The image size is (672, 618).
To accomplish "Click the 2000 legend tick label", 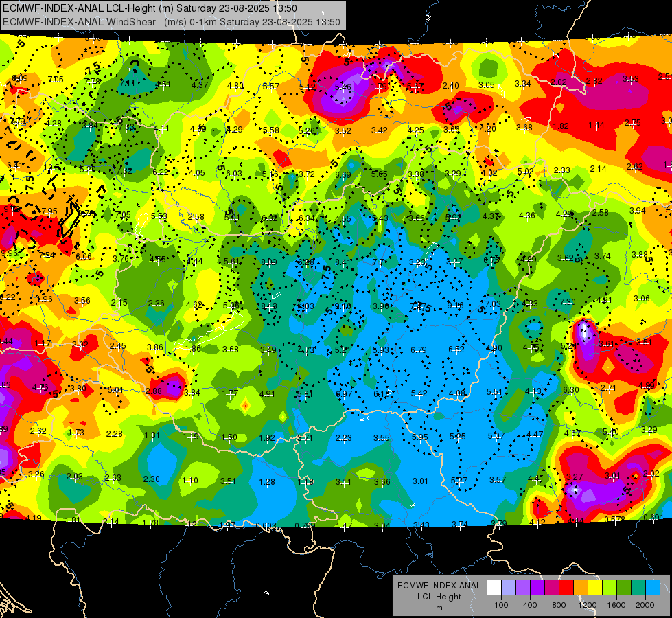I will [645, 605].
